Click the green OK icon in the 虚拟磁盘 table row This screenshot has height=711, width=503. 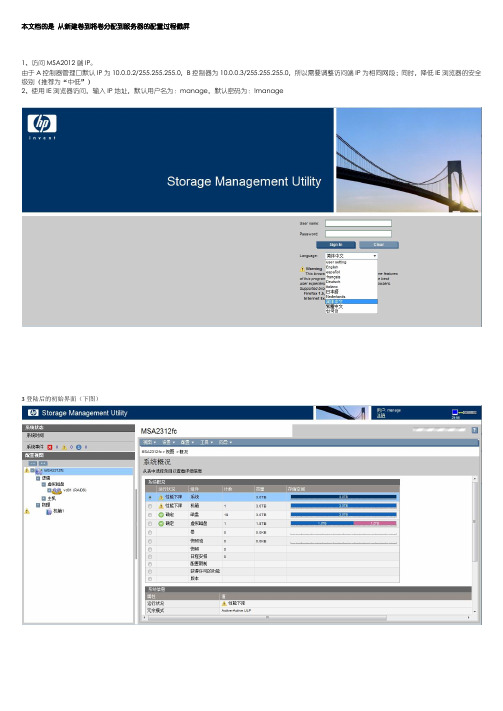pyautogui.click(x=161, y=523)
